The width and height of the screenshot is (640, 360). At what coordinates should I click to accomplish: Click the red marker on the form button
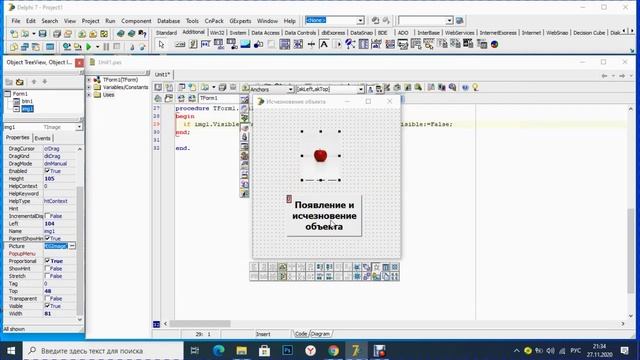(x=289, y=199)
